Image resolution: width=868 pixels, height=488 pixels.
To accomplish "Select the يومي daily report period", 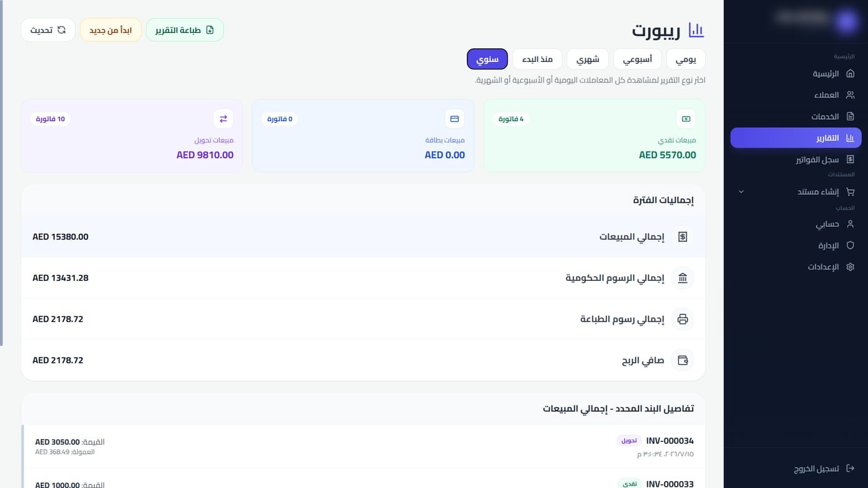I will point(686,59).
